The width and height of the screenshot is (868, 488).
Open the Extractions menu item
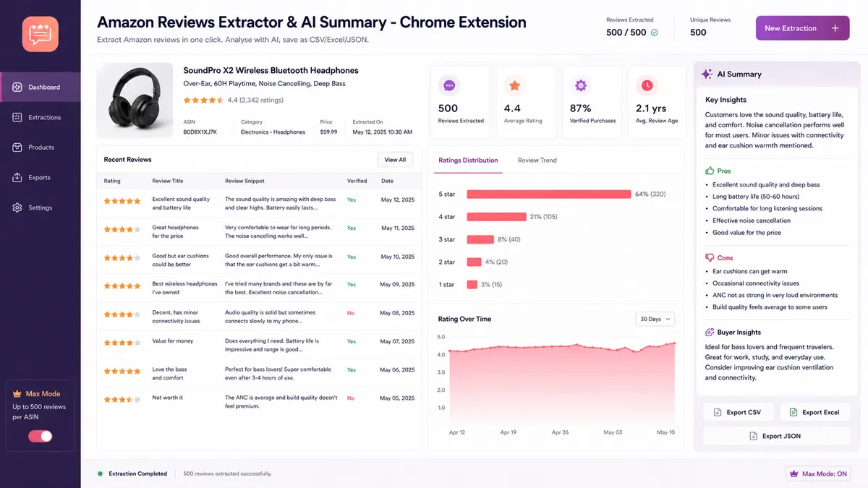[x=41, y=117]
